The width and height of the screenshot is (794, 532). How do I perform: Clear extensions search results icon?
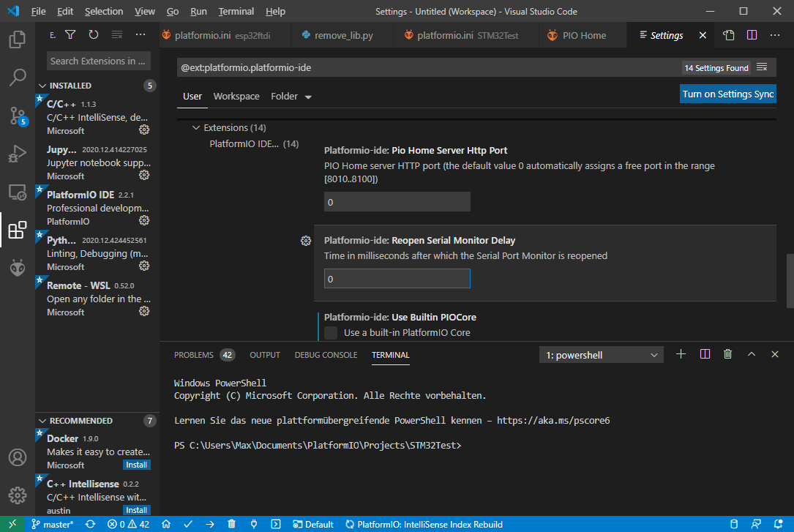pyautogui.click(x=117, y=34)
